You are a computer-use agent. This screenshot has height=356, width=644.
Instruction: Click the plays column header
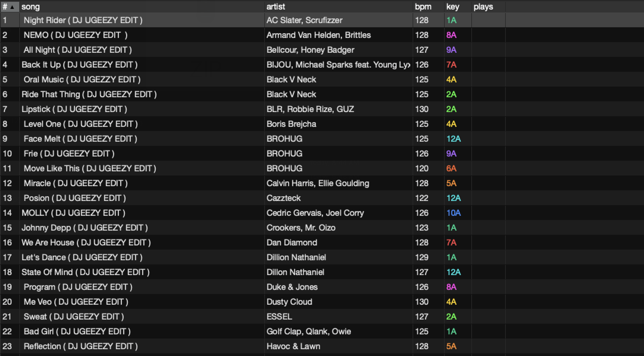tap(483, 7)
